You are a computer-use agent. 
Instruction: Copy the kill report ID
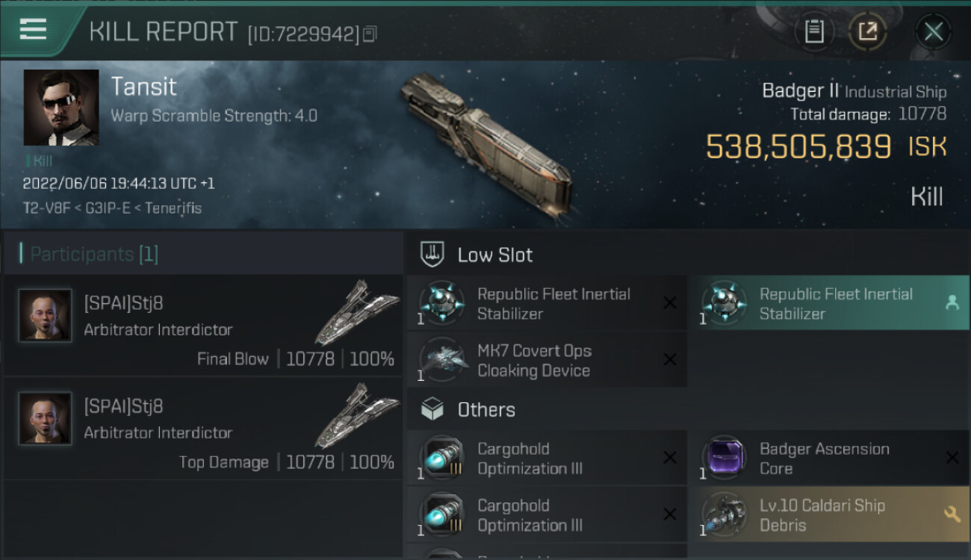[x=370, y=34]
